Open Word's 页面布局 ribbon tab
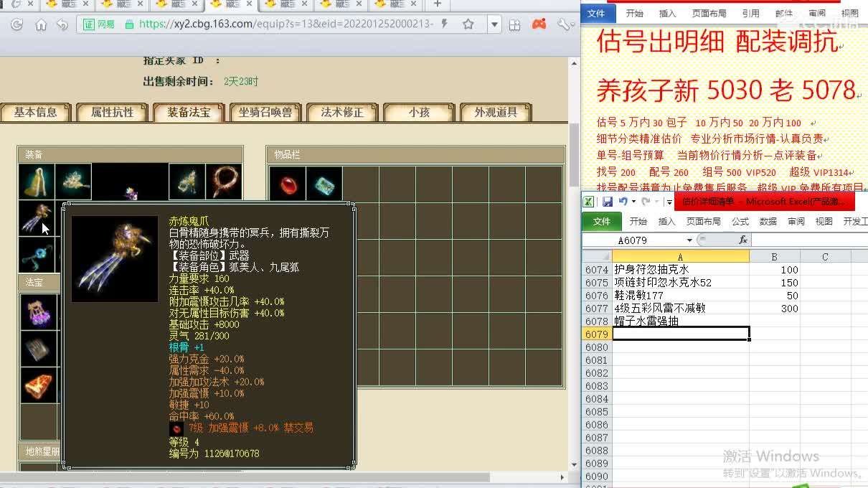The width and height of the screenshot is (868, 488). coord(709,14)
